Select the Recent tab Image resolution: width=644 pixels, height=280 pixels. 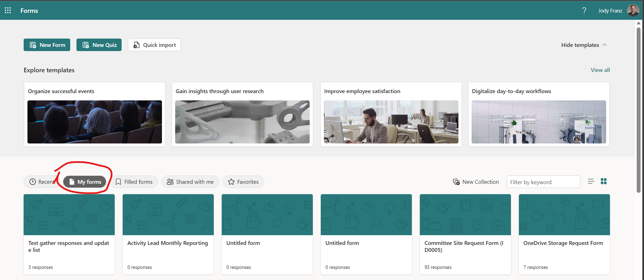(x=42, y=182)
